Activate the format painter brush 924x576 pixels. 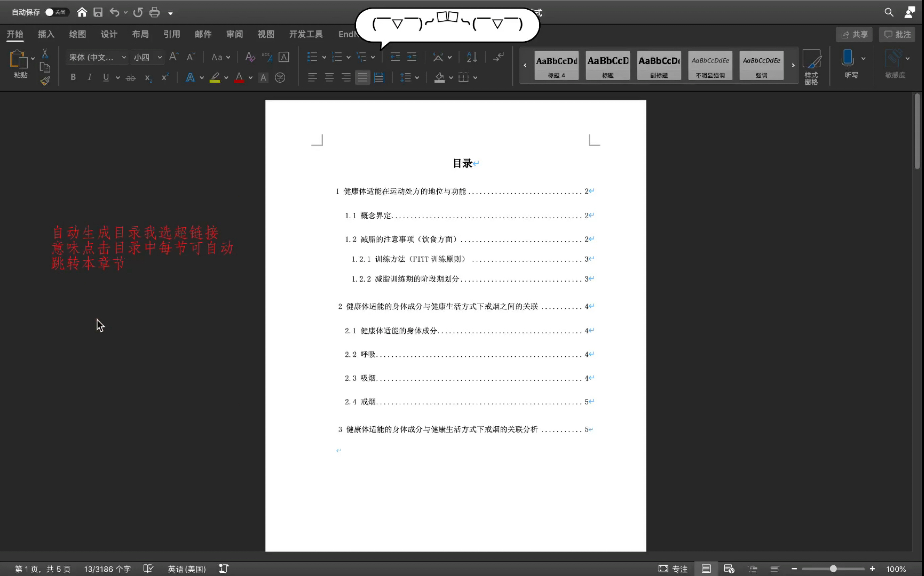coord(45,81)
